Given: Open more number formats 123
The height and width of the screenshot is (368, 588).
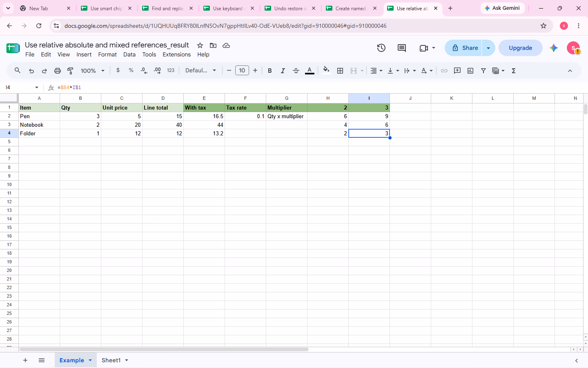Looking at the screenshot, I should click(x=171, y=70).
